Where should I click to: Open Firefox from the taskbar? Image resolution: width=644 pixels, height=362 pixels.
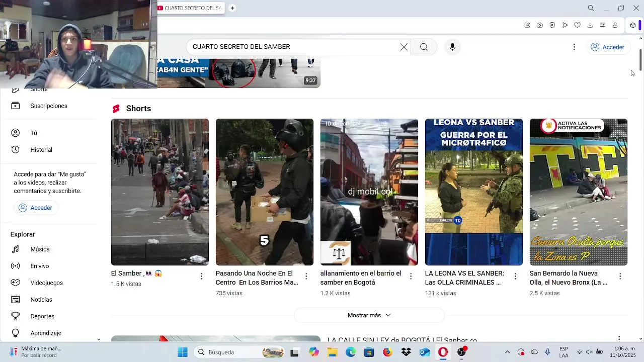387,352
